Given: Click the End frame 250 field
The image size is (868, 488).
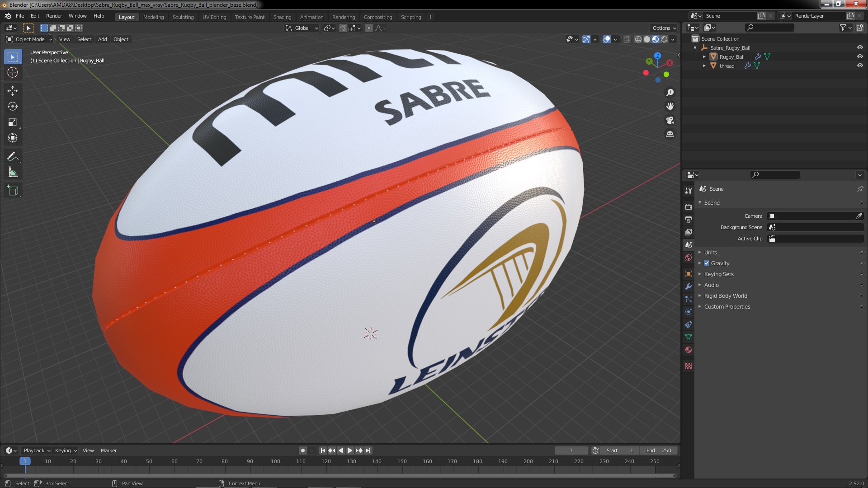Looking at the screenshot, I should (659, 450).
